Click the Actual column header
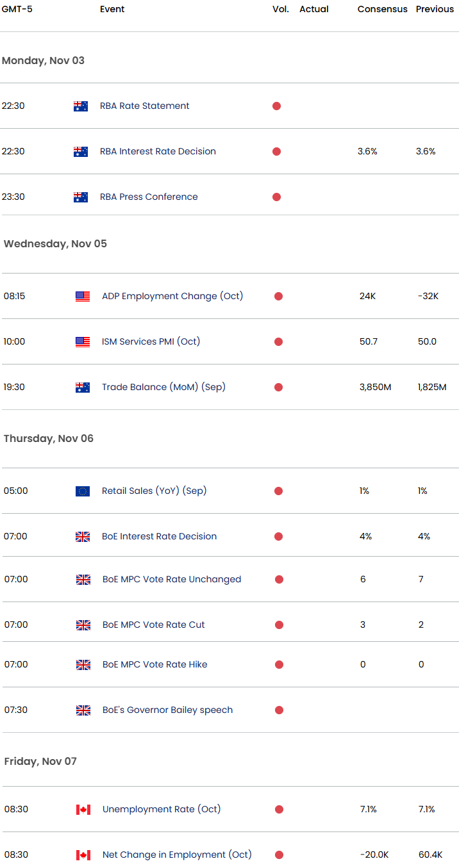 (x=314, y=10)
